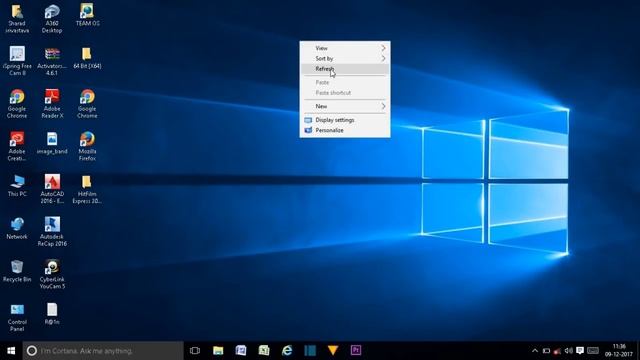Select the Adobe Reader X shortcut
Screen dimensions: 640x360
point(52,104)
